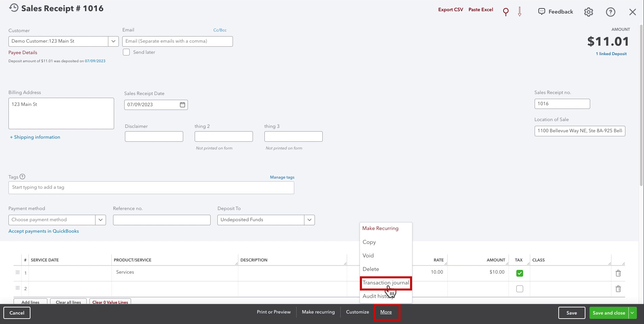Check the Tax checkbox on line 2

pos(519,289)
